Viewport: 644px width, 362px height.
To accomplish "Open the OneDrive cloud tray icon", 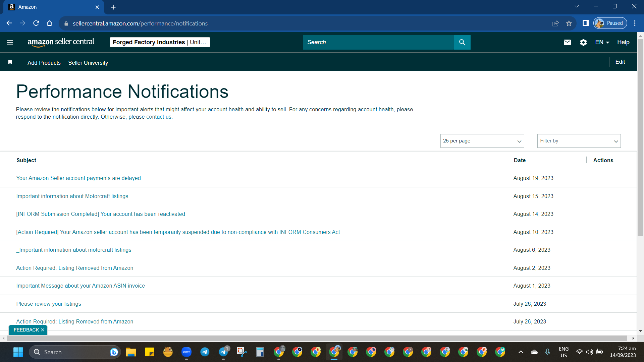I will [x=534, y=352].
